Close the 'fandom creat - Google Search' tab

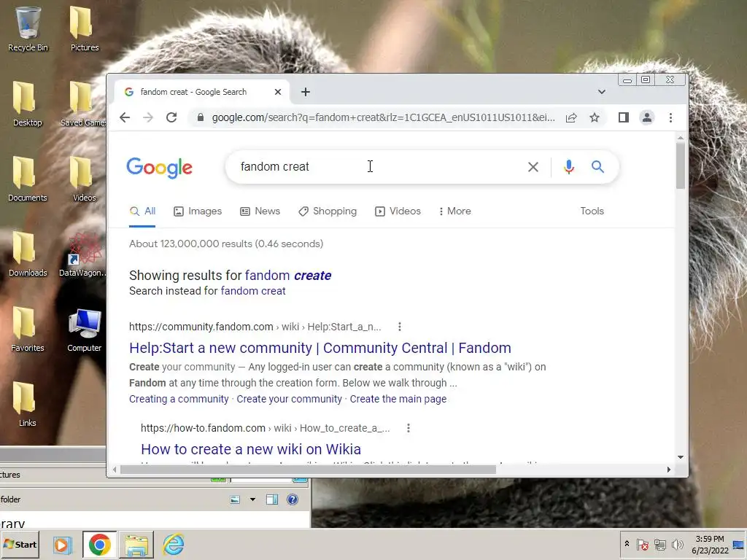[278, 92]
